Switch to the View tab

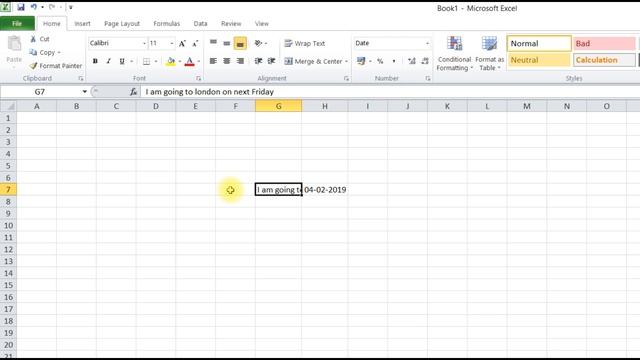click(262, 24)
